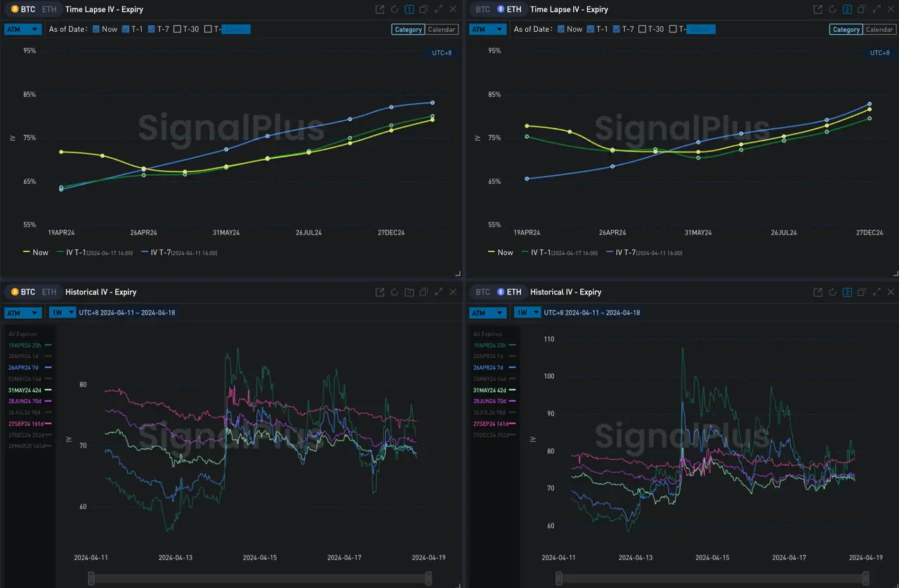The image size is (899, 588).
Task: Switch to BTC in the ETH Historical IV panel
Action: pyautogui.click(x=483, y=292)
